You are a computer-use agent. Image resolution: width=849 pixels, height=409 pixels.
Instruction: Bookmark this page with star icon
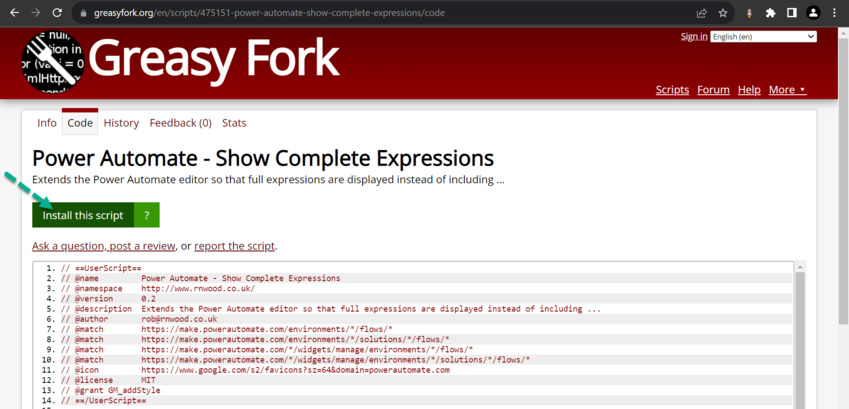(723, 13)
